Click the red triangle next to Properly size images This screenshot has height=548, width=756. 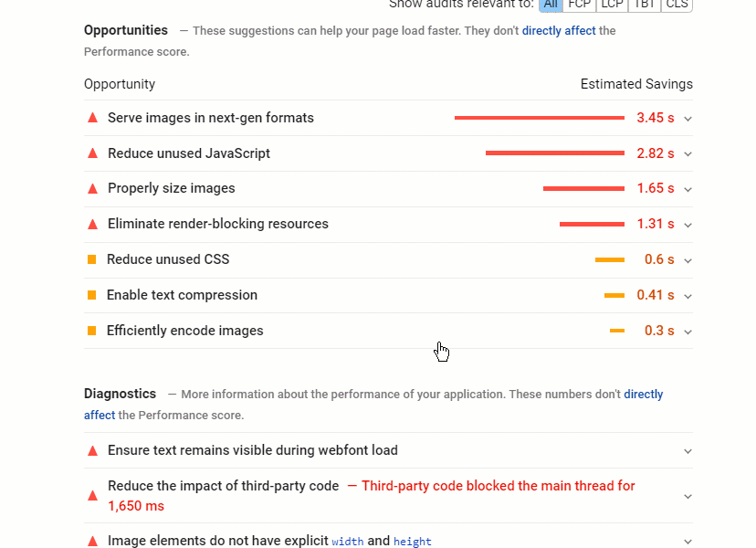click(x=92, y=189)
